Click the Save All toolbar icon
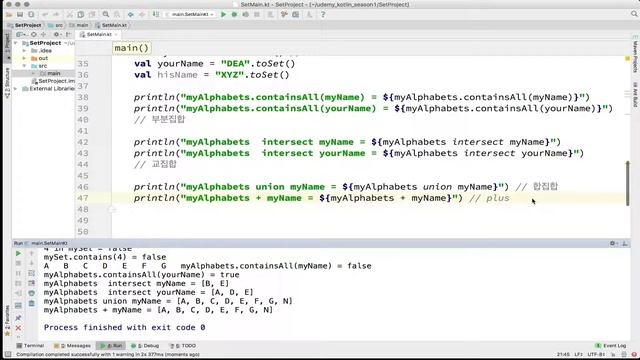The image size is (640, 360). [x=20, y=14]
